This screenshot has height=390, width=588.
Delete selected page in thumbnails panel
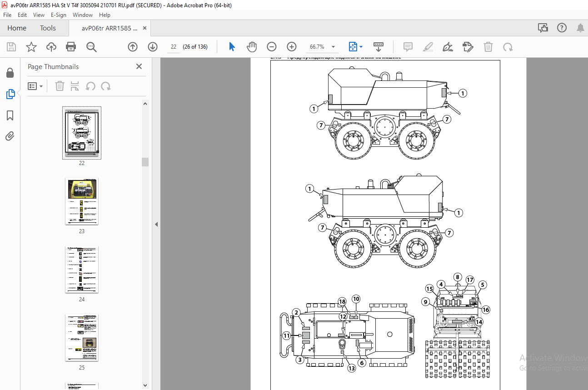[60, 86]
